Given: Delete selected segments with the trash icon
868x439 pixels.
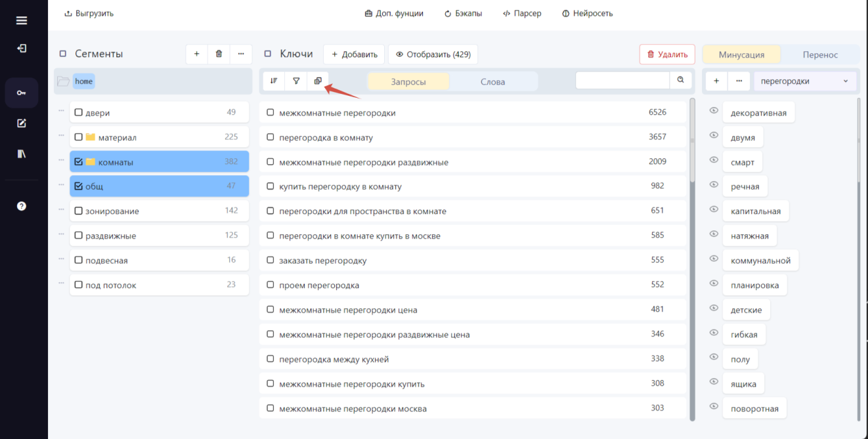Looking at the screenshot, I should coord(219,54).
